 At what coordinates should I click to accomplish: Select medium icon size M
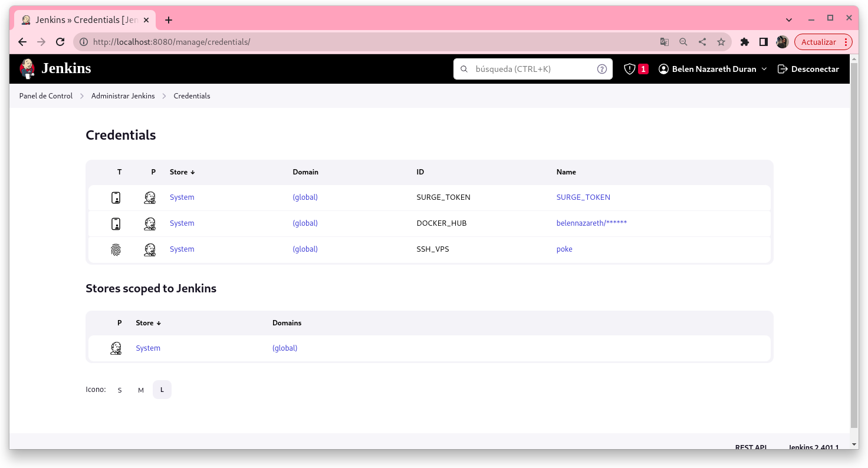click(141, 390)
